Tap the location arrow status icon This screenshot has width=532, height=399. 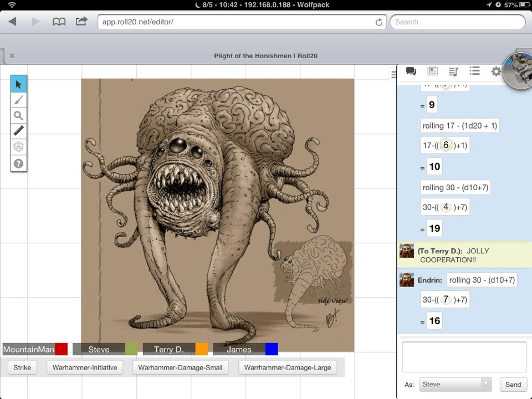pyautogui.click(x=489, y=5)
